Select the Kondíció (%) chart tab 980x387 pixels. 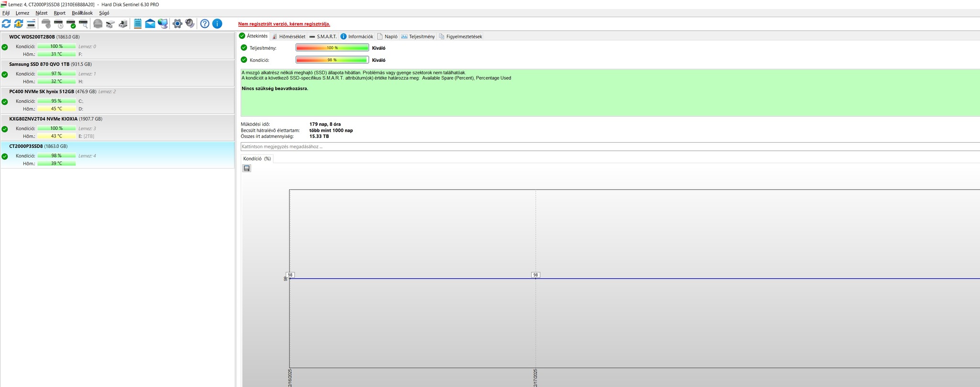(257, 159)
